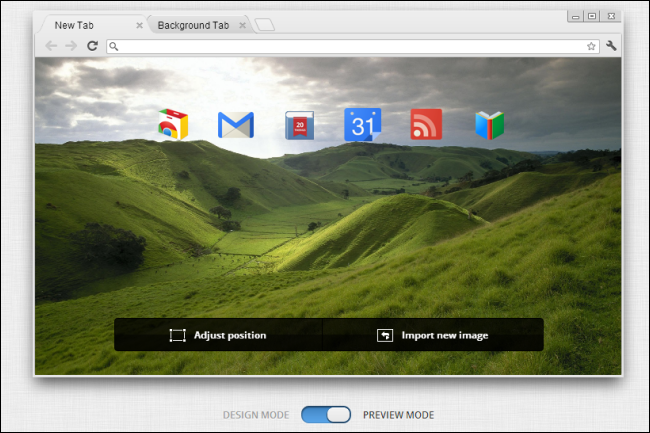Click the Import new image button

coord(433,335)
